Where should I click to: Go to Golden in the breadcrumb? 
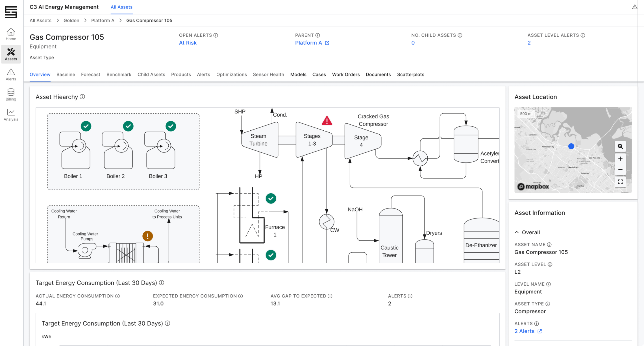click(71, 20)
